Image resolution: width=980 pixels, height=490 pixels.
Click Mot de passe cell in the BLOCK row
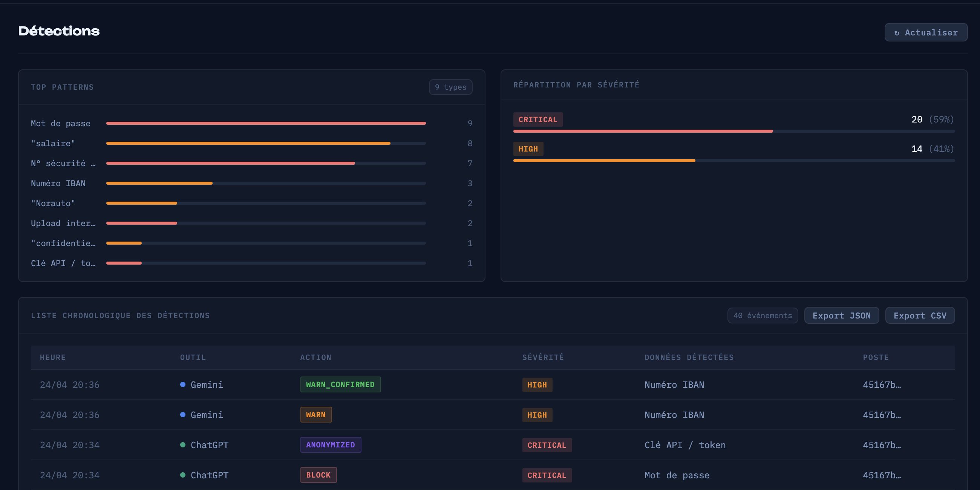coord(677,475)
